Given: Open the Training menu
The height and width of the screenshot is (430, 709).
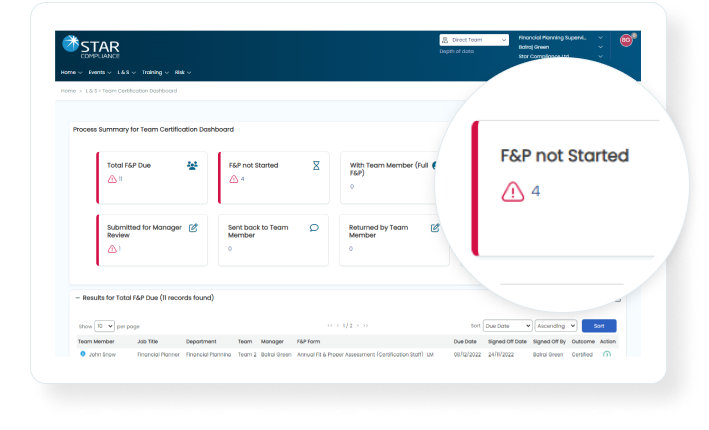Looking at the screenshot, I should tap(155, 72).
